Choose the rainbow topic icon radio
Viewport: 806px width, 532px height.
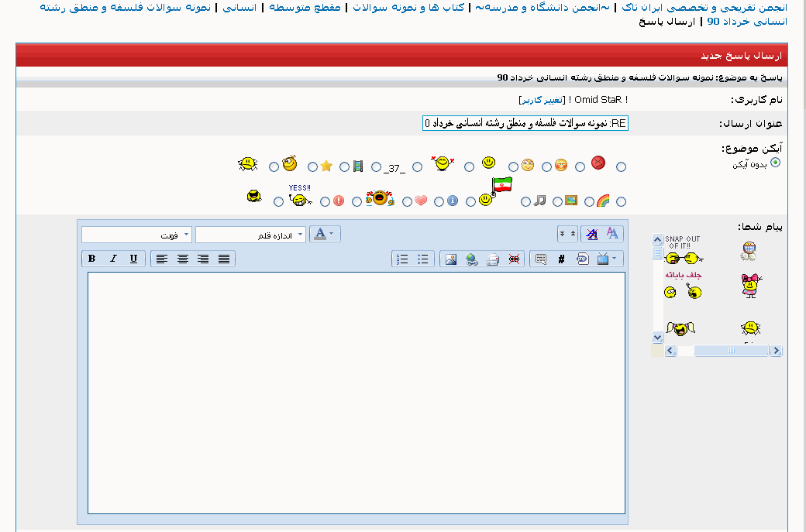[x=622, y=202]
